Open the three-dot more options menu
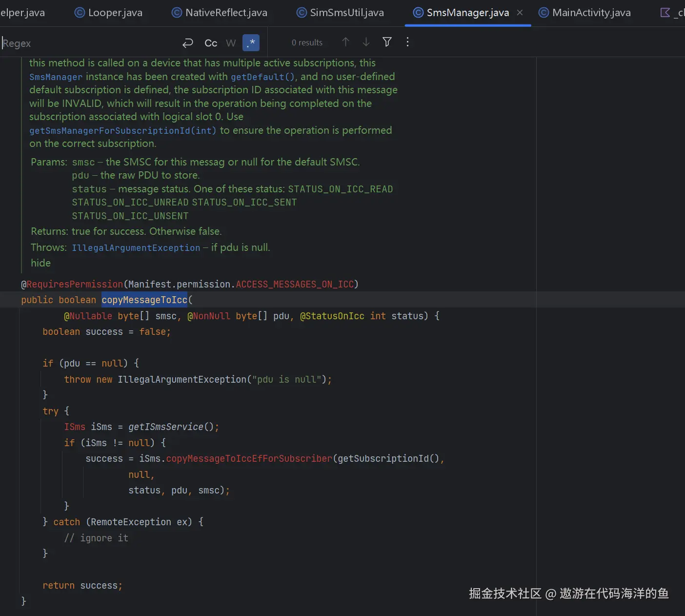The image size is (685, 616). pos(407,42)
